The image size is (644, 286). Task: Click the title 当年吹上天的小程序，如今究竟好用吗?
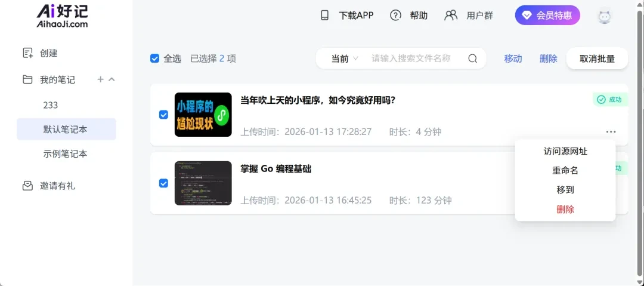click(318, 100)
